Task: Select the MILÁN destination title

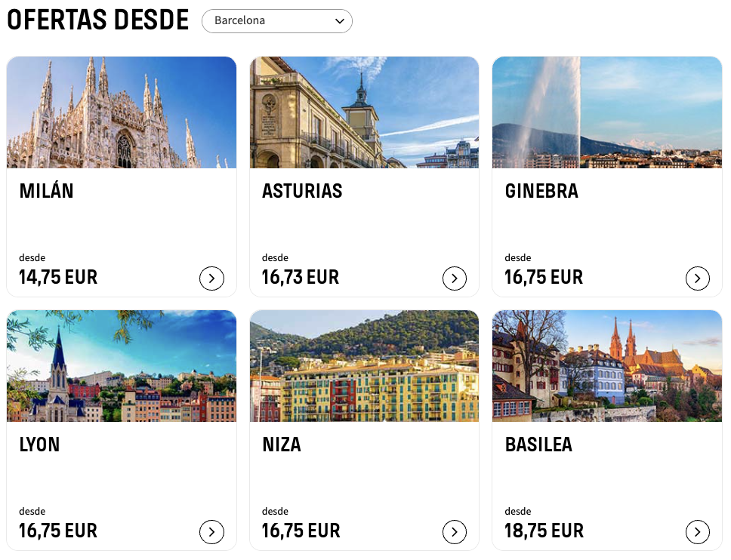Action: click(x=47, y=191)
